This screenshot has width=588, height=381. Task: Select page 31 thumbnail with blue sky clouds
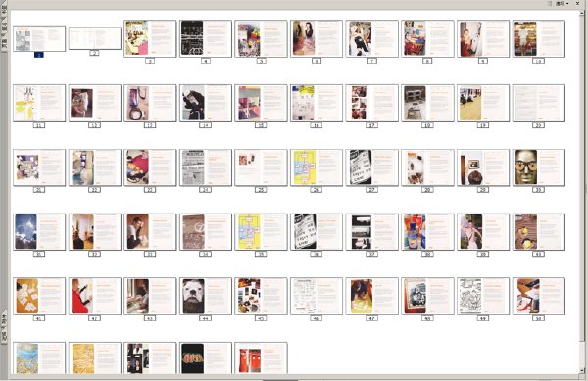(x=39, y=232)
